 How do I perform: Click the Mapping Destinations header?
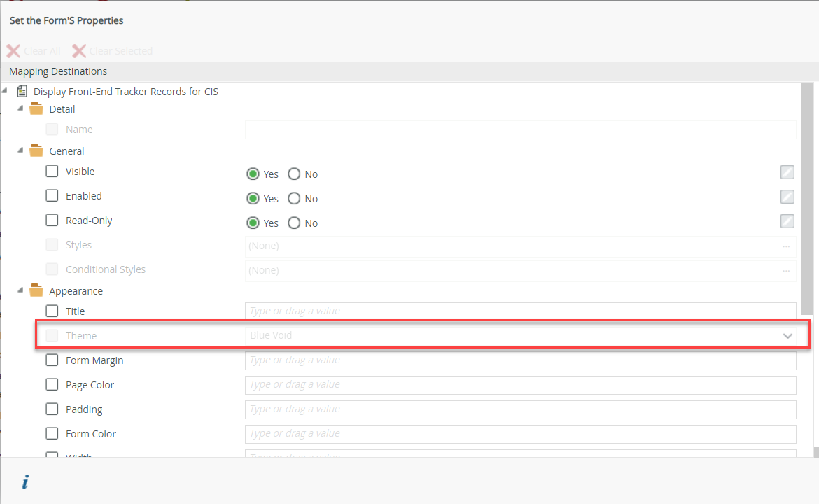point(58,71)
